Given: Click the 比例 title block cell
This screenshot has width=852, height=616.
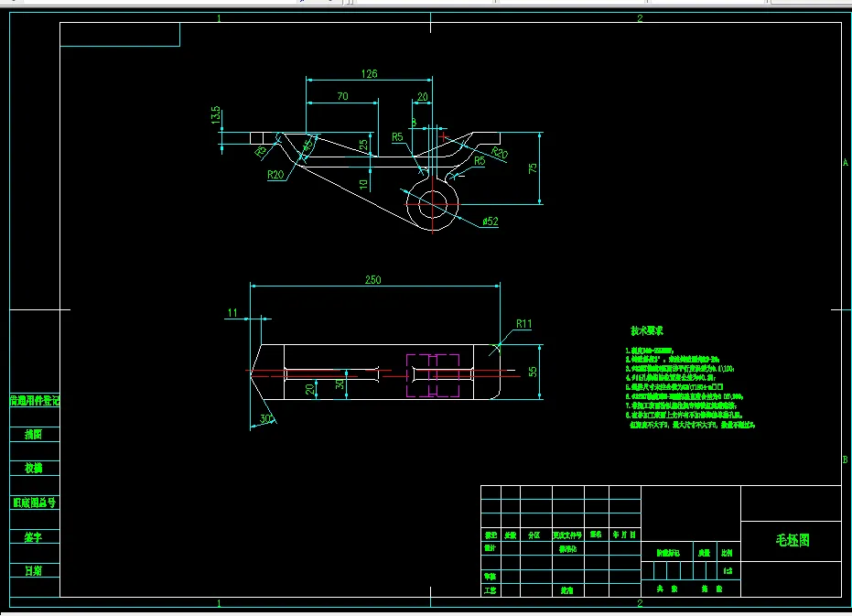Looking at the screenshot, I should pyautogui.click(x=727, y=553).
